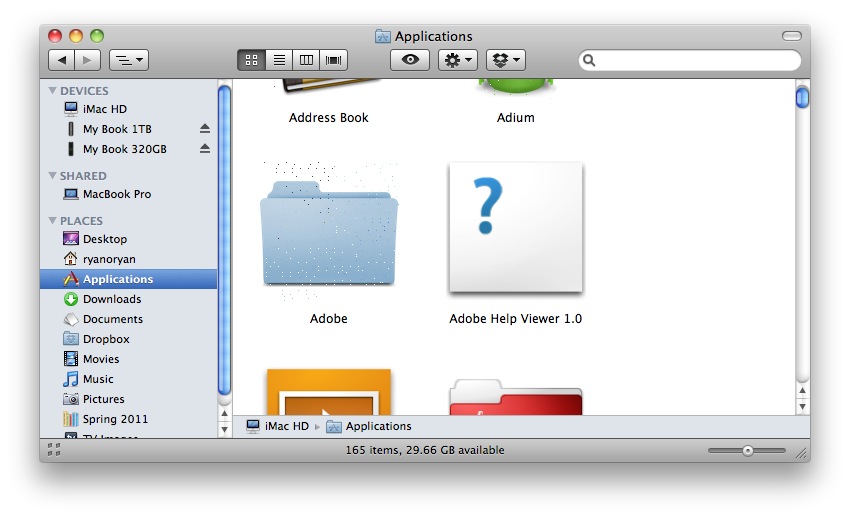Screen dimensions: 850x517
Task: Eject My Book 320GB
Action: 204,148
